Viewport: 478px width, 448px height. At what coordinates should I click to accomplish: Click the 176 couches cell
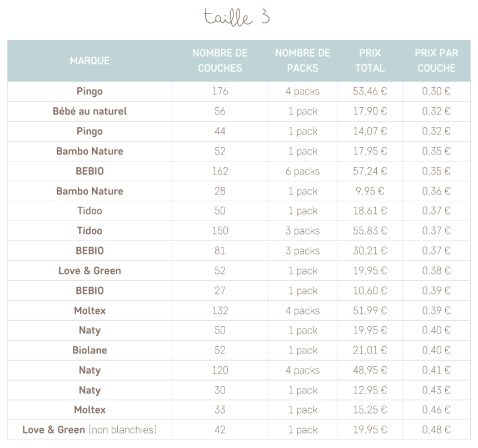pyautogui.click(x=220, y=91)
